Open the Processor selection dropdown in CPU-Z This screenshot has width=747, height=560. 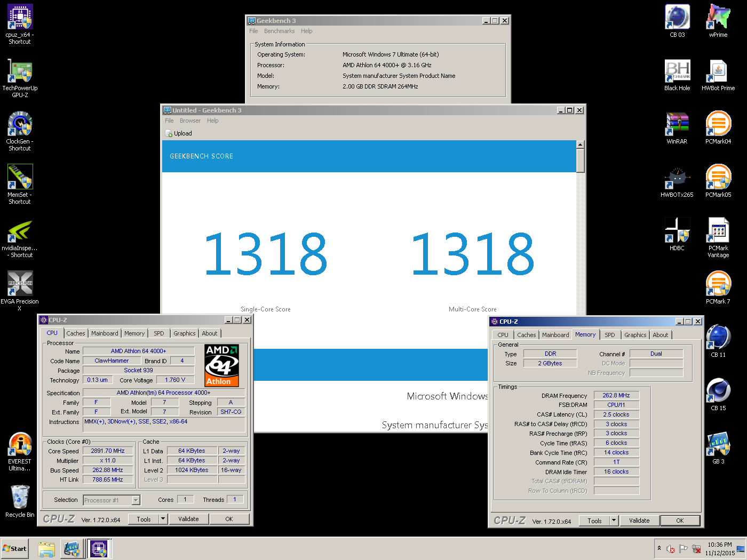(x=136, y=500)
